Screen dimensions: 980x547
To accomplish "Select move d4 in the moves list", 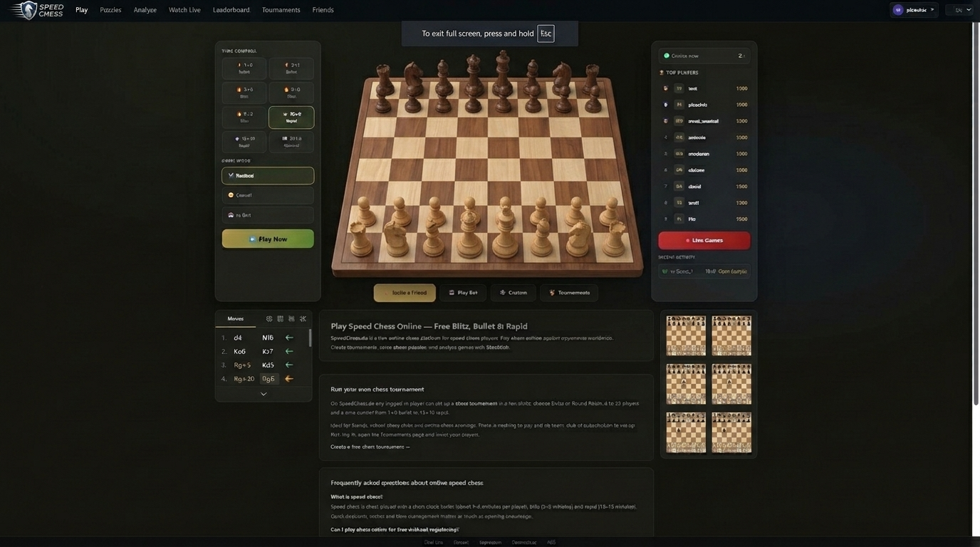I will tap(238, 338).
